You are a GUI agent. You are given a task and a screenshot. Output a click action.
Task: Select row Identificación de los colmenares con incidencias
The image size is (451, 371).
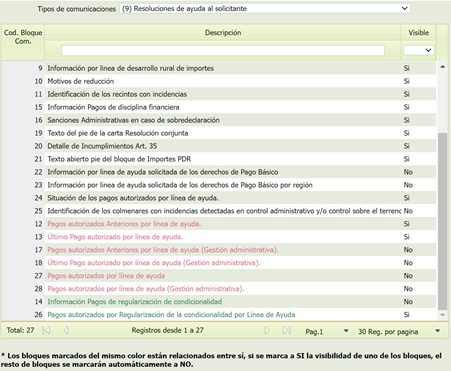[219, 211]
